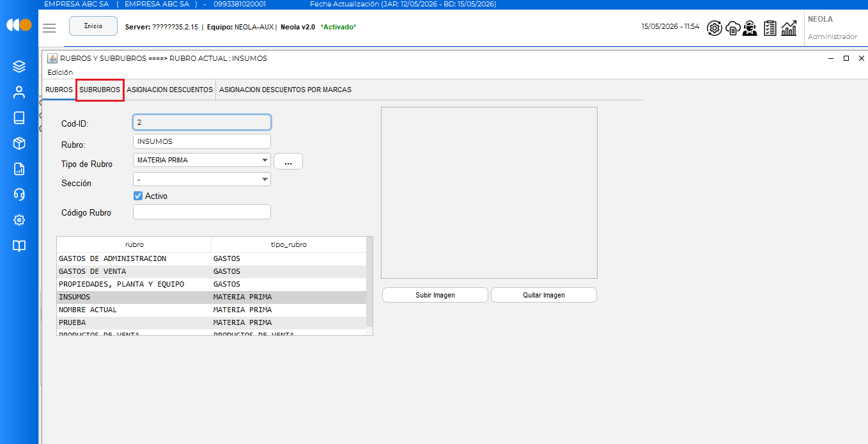Open the hamburger menu
This screenshot has height=444, width=868.
click(49, 28)
